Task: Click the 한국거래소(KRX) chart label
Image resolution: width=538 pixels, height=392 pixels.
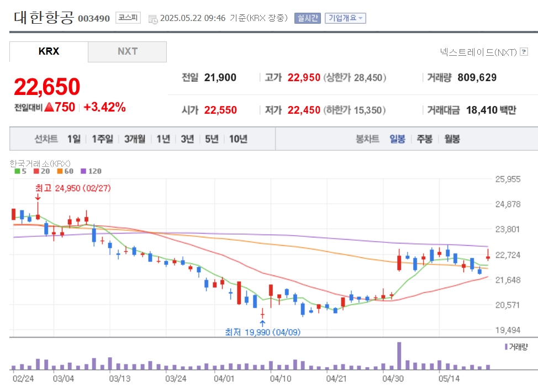Action: click(x=40, y=163)
